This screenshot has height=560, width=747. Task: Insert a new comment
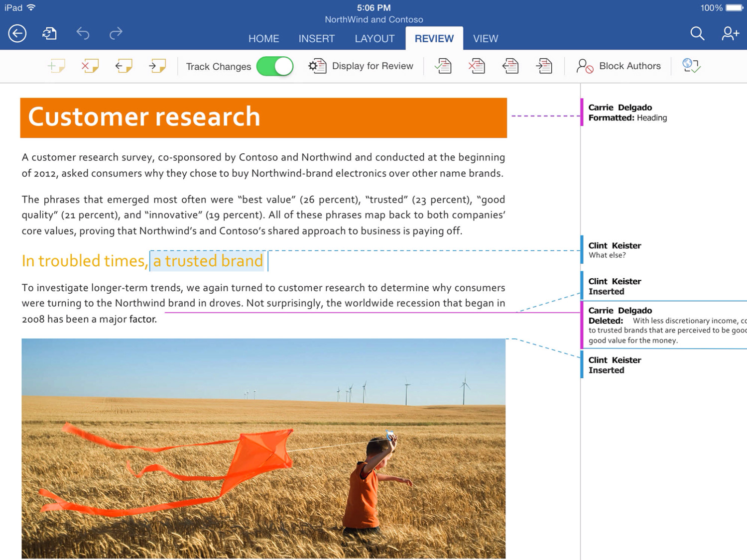pos(56,66)
